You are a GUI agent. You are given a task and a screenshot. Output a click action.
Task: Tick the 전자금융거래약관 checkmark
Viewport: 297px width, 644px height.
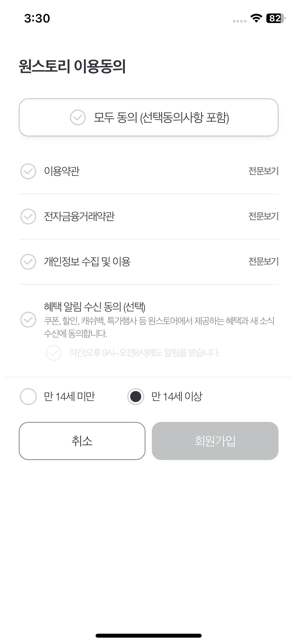[x=28, y=217]
